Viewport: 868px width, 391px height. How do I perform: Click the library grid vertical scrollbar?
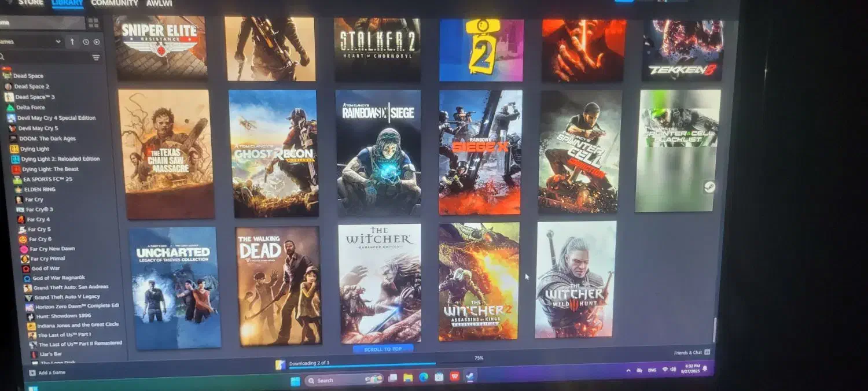click(715, 330)
